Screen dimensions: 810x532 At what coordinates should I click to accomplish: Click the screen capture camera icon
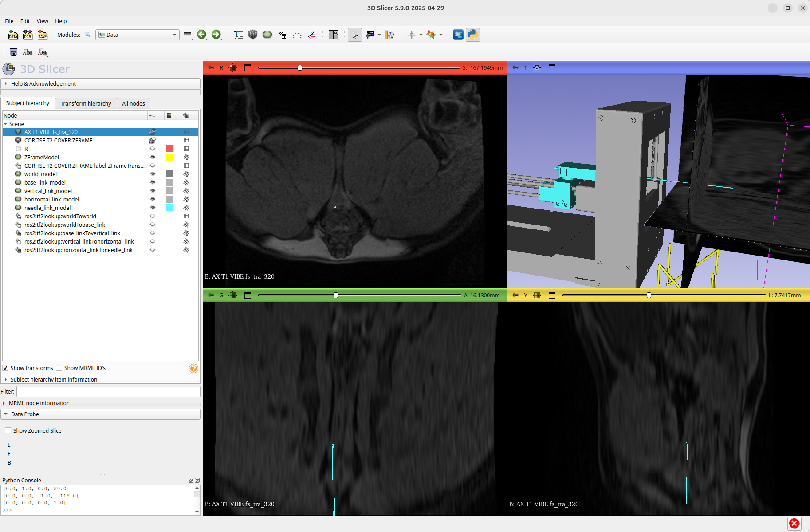point(13,52)
